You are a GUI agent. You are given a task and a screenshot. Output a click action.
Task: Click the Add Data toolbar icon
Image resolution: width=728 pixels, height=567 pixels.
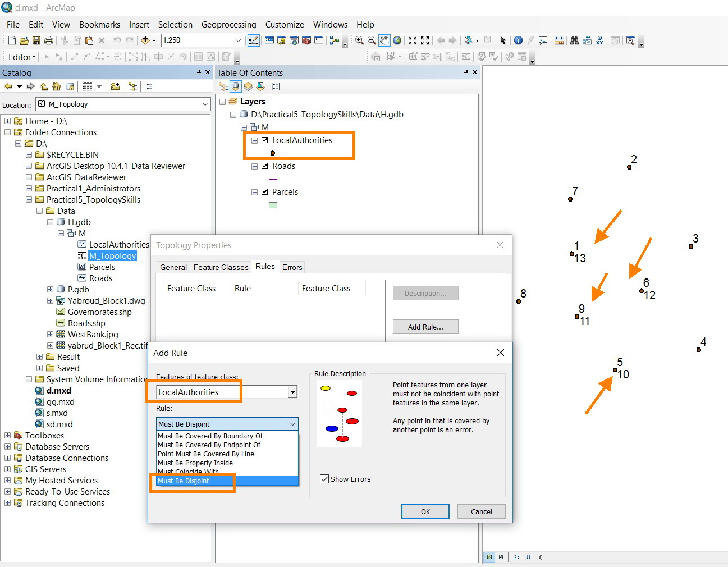[145, 40]
